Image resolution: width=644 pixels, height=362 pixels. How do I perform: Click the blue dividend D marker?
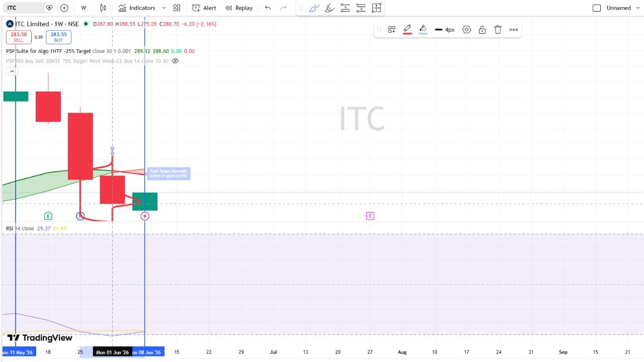[80, 216]
